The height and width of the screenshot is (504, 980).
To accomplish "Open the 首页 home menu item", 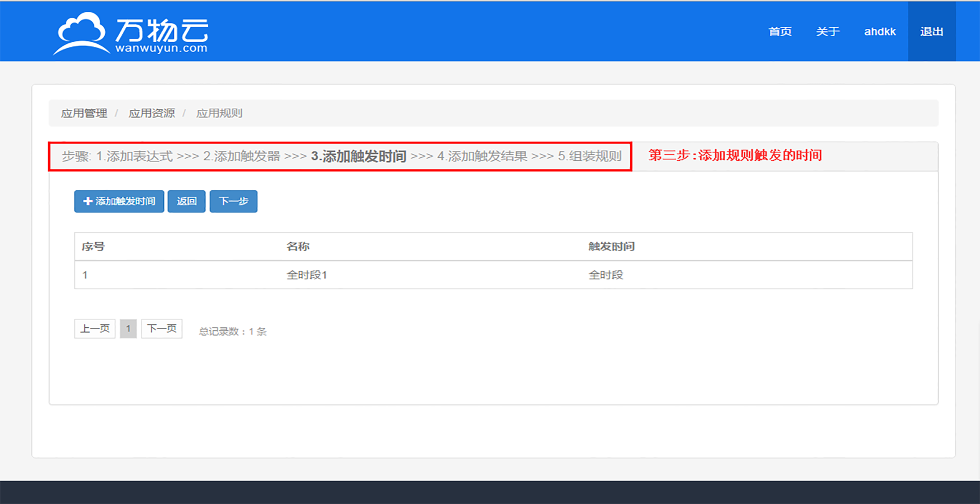I will (x=779, y=31).
